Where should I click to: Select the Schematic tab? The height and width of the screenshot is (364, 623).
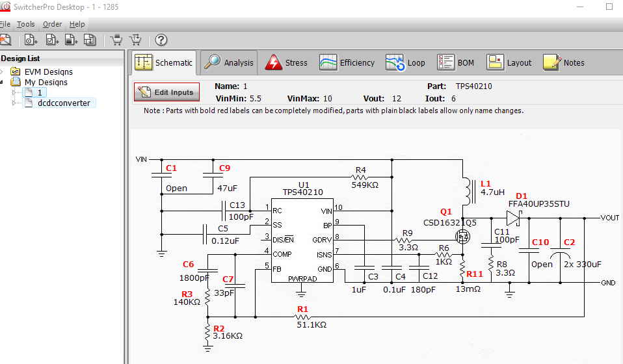pyautogui.click(x=164, y=62)
